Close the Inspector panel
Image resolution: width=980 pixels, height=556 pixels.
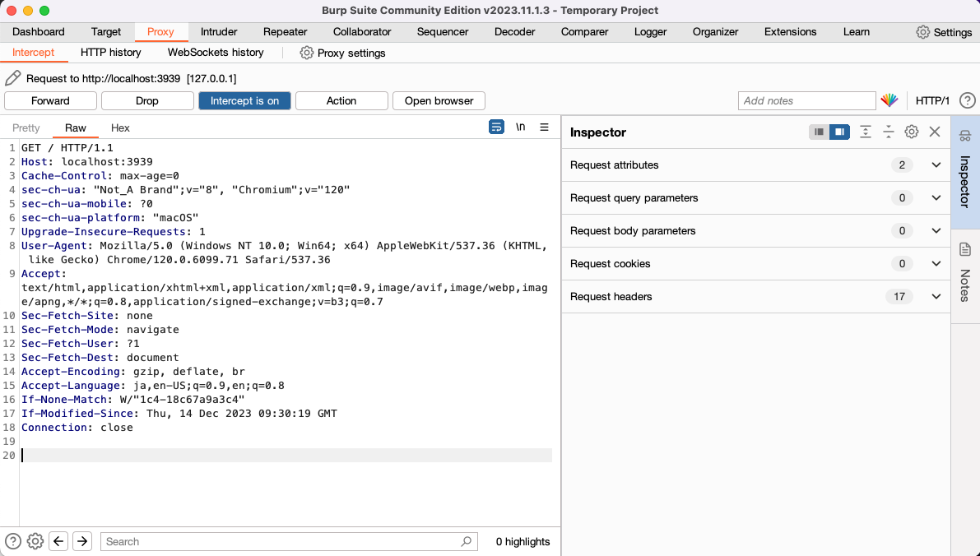(x=935, y=132)
